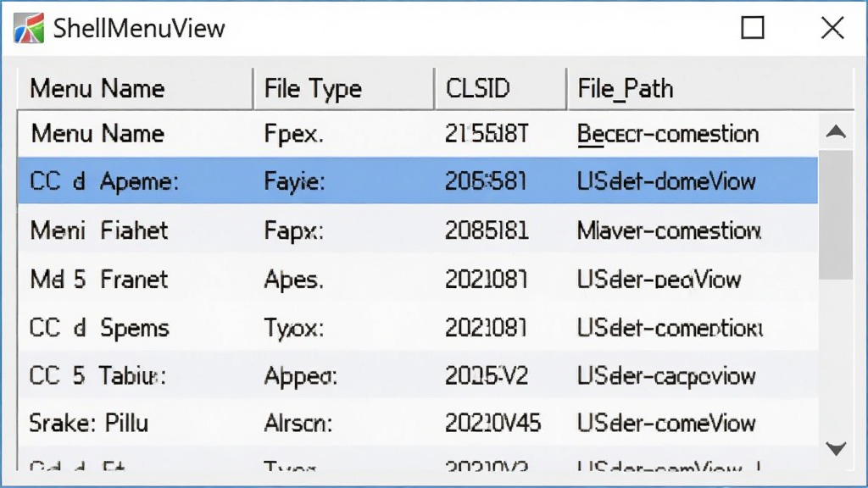Sort by the CLSID column header

click(500, 88)
